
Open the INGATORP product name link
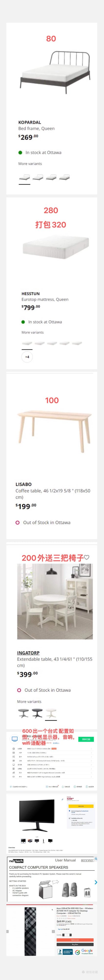(28, 653)
